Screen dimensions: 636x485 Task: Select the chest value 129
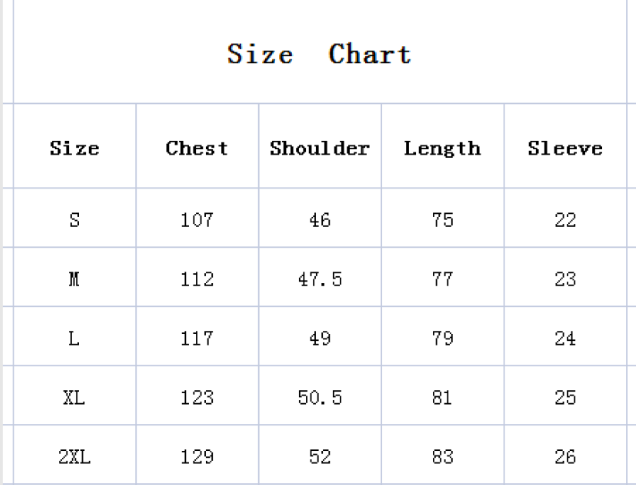click(197, 455)
